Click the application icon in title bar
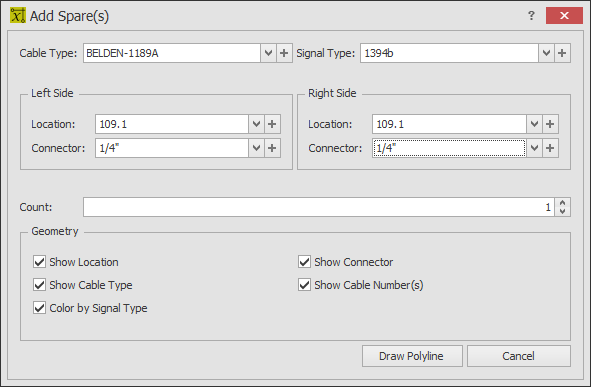This screenshot has width=591, height=387. tap(18, 15)
